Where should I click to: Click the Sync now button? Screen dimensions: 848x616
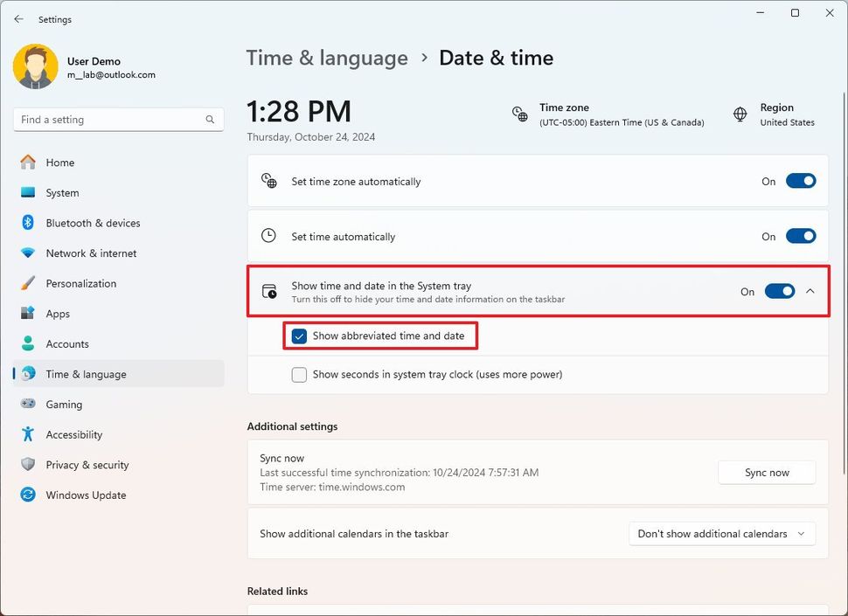pos(766,472)
